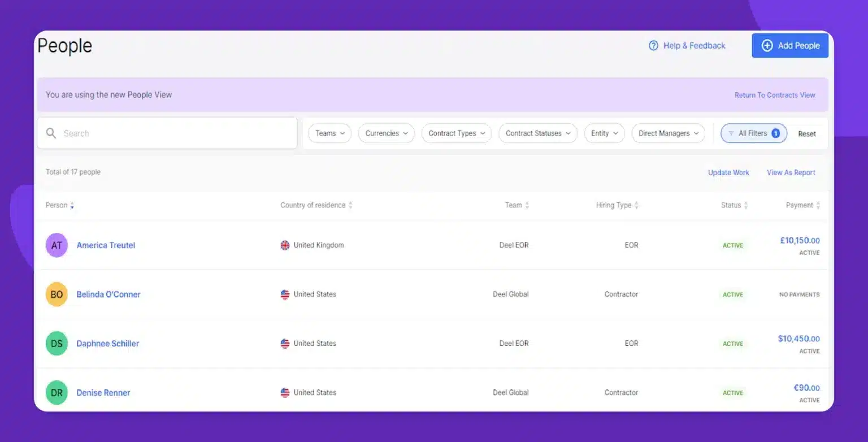Viewport: 868px width, 442px height.
Task: Click the $10,450.00 payment amount
Action: point(798,339)
